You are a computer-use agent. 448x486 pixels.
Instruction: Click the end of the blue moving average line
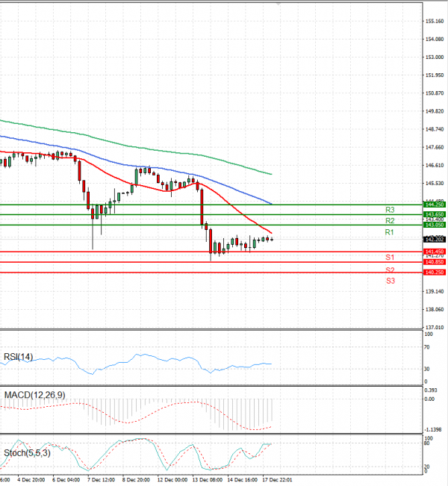[272, 204]
